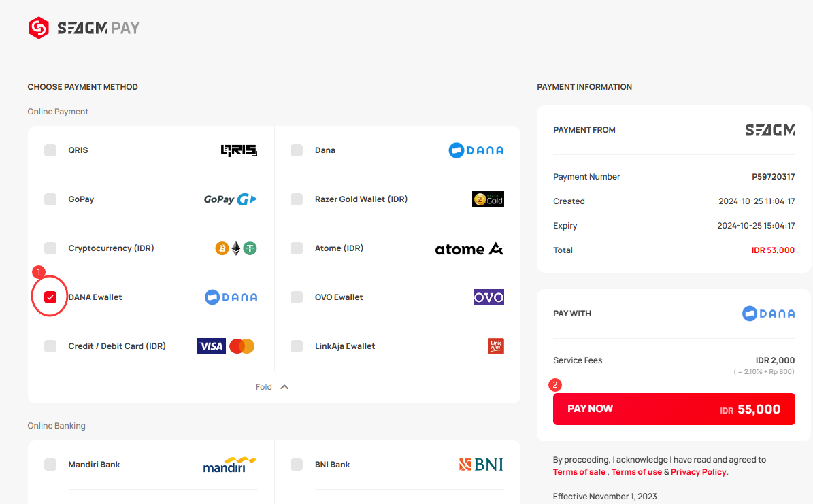Click the GoPay label text
813x504 pixels.
(81, 199)
